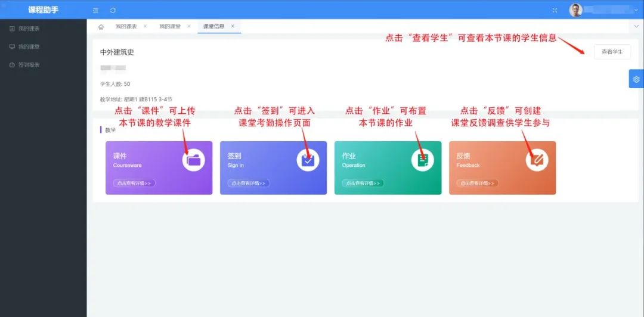This screenshot has height=317, width=644.
Task: Click 点击查看详情 on the 签到 card
Action: 249,184
